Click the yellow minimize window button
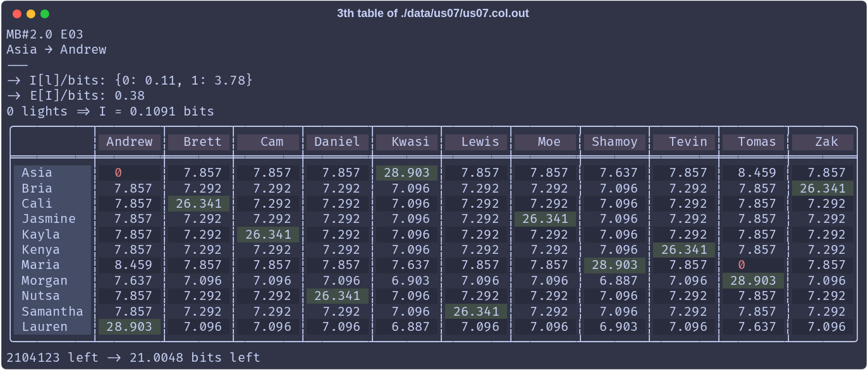This screenshot has width=868, height=370. coord(31,14)
